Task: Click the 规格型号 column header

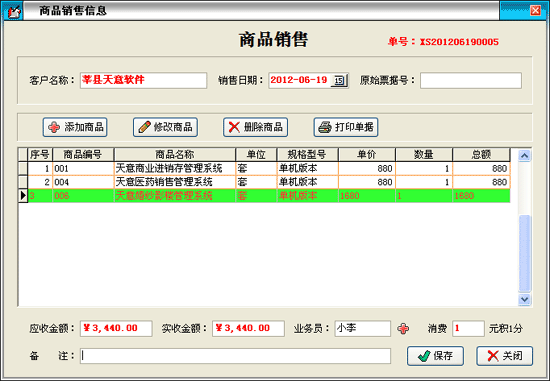Action: point(308,154)
